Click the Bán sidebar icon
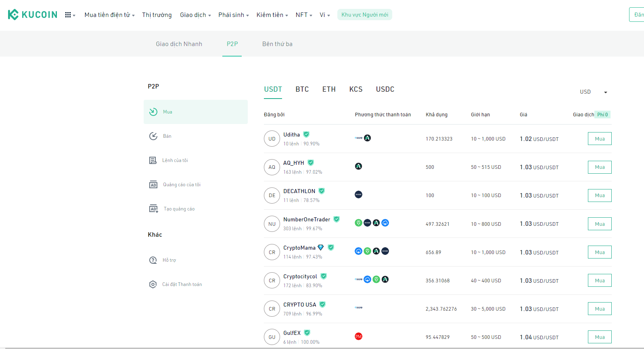The width and height of the screenshot is (644, 349). 153,136
